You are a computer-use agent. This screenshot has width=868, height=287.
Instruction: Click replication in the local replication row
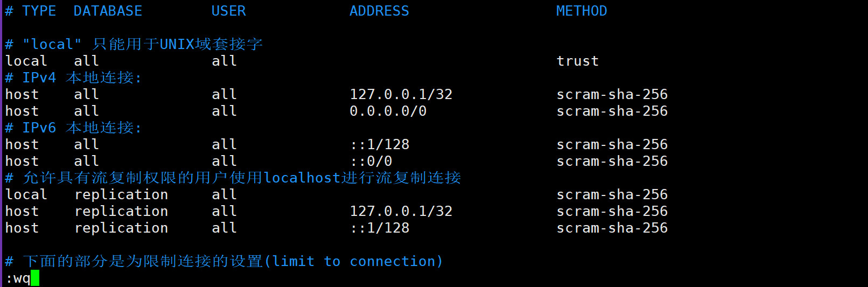coord(121,195)
